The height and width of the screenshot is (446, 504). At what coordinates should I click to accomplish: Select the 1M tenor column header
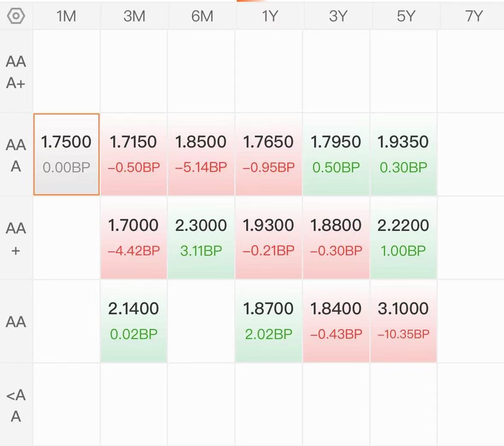[66, 16]
